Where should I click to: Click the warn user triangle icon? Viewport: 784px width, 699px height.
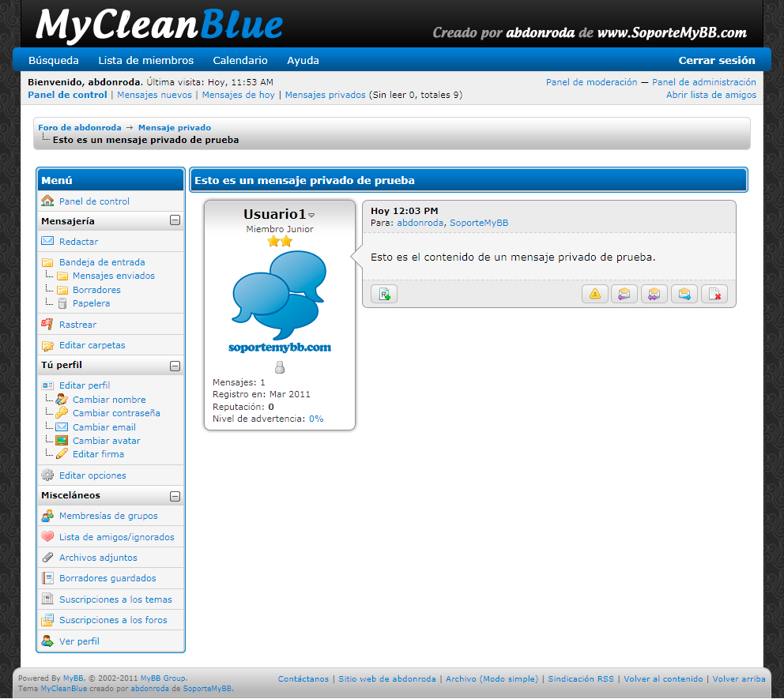click(x=595, y=294)
